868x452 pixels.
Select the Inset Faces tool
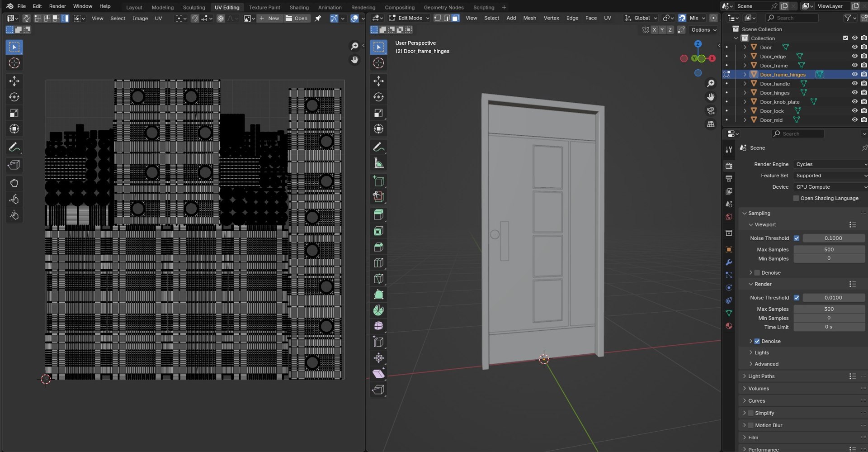click(378, 231)
